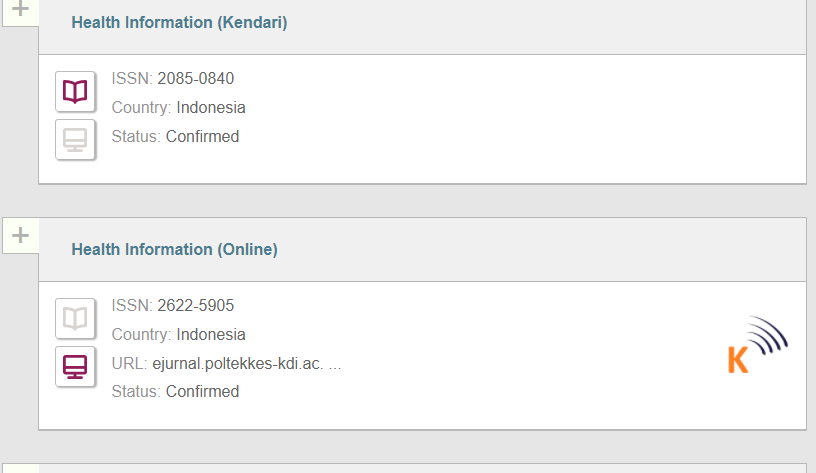Click the gray book icon in Online record
Image resolution: width=816 pixels, height=473 pixels.
[75, 318]
